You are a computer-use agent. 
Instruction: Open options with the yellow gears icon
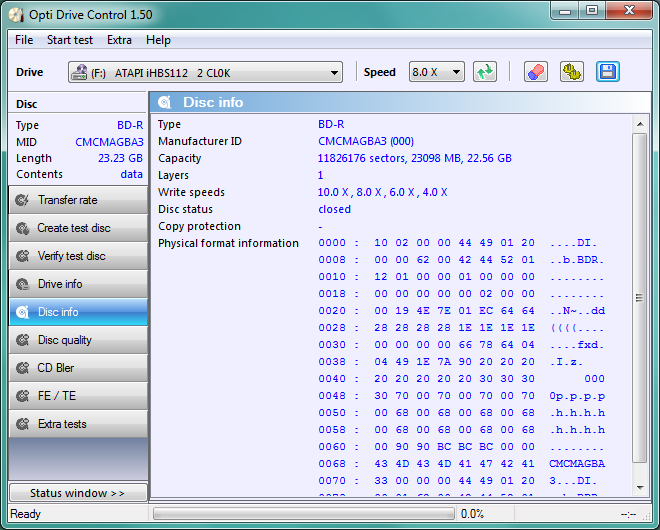tap(572, 72)
